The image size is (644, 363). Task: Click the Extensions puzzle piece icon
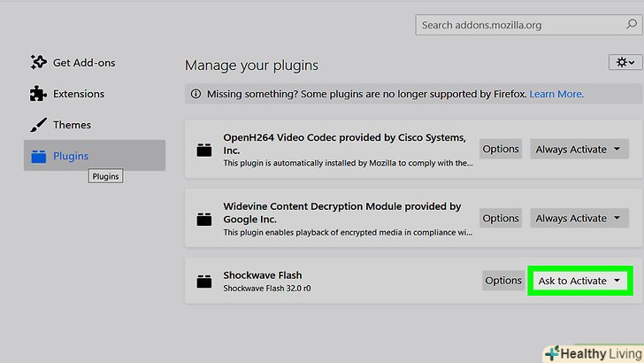coord(38,93)
